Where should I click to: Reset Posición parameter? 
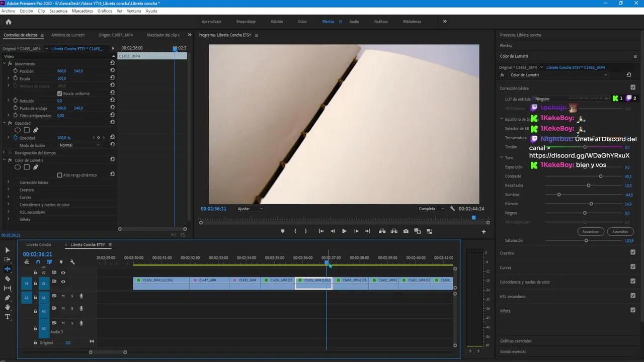(x=112, y=71)
